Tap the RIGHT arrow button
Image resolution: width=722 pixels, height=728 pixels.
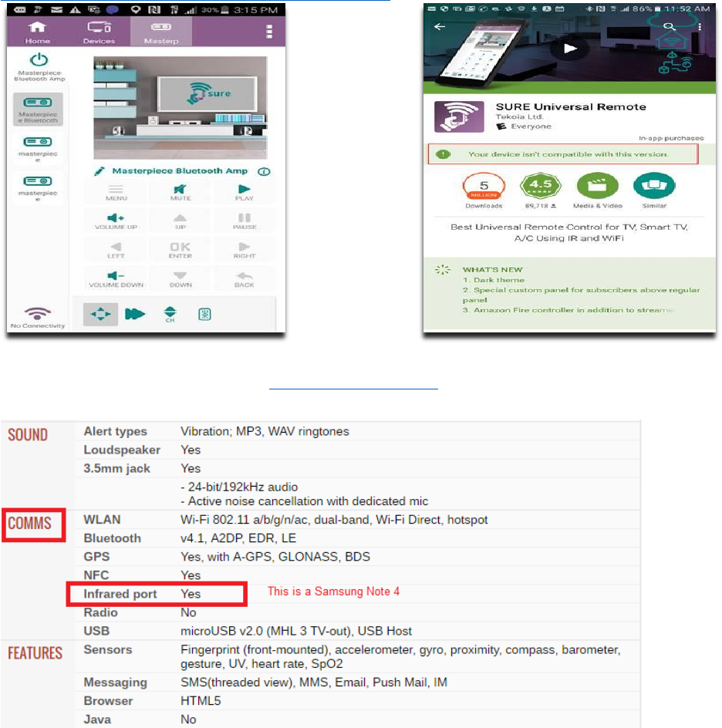(245, 250)
